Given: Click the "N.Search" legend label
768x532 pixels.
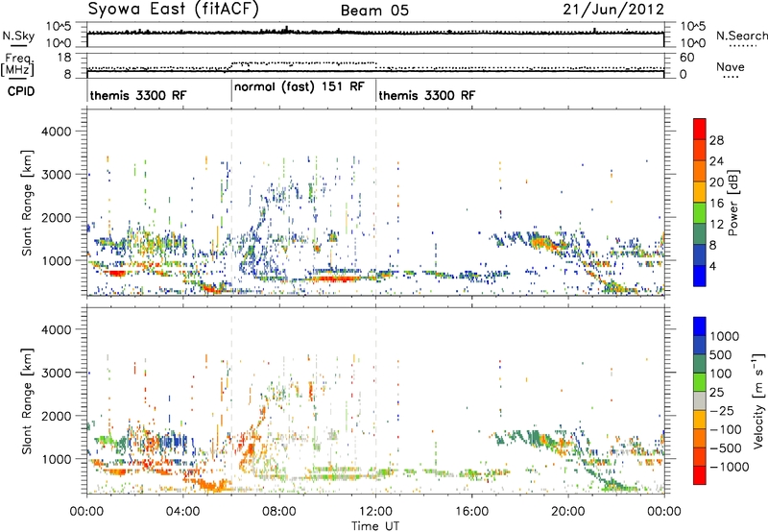Looking at the screenshot, I should [741, 36].
